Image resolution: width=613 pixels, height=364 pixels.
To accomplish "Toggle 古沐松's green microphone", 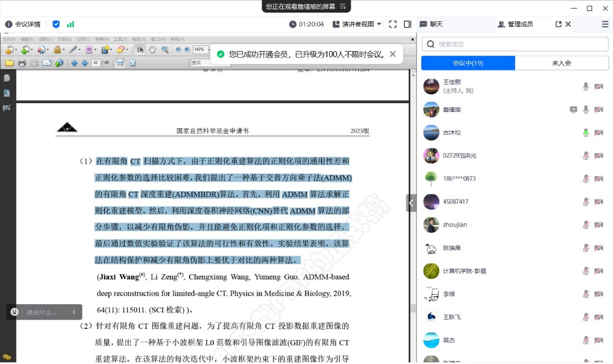I will click(x=586, y=132).
